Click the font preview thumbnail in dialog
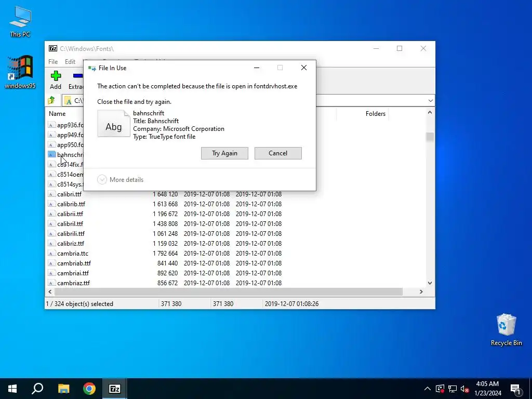532x399 pixels. (114, 124)
